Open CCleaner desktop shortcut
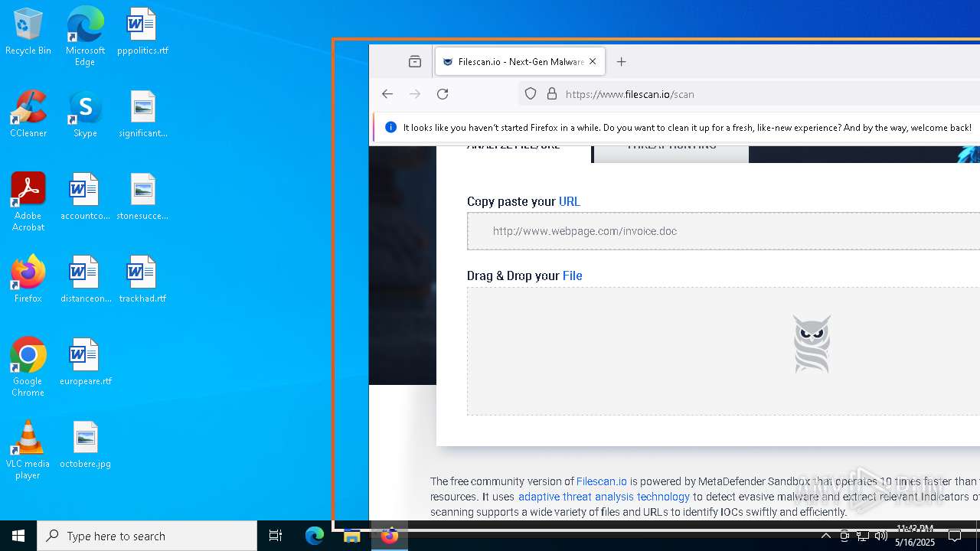The height and width of the screenshot is (551, 980). click(x=28, y=115)
